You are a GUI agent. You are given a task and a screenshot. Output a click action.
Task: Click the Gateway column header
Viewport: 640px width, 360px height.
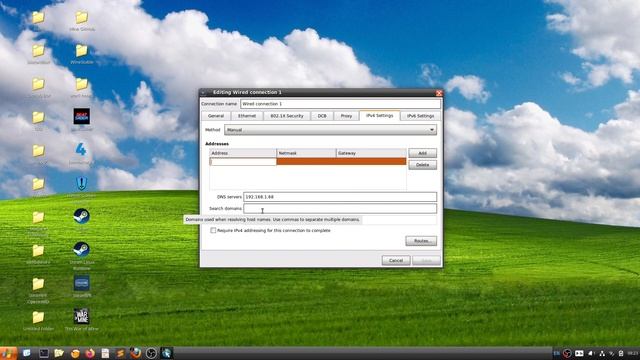click(371, 153)
